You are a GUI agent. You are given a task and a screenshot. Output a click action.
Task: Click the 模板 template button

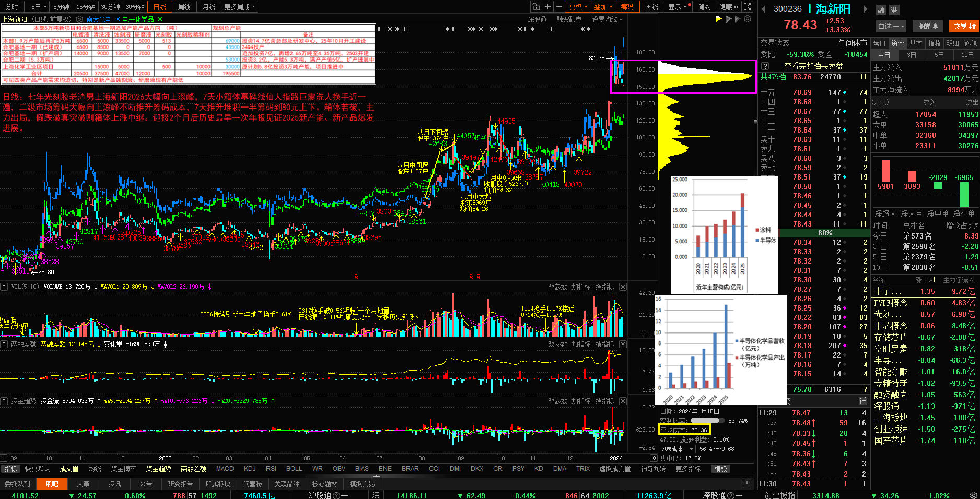[721, 469]
